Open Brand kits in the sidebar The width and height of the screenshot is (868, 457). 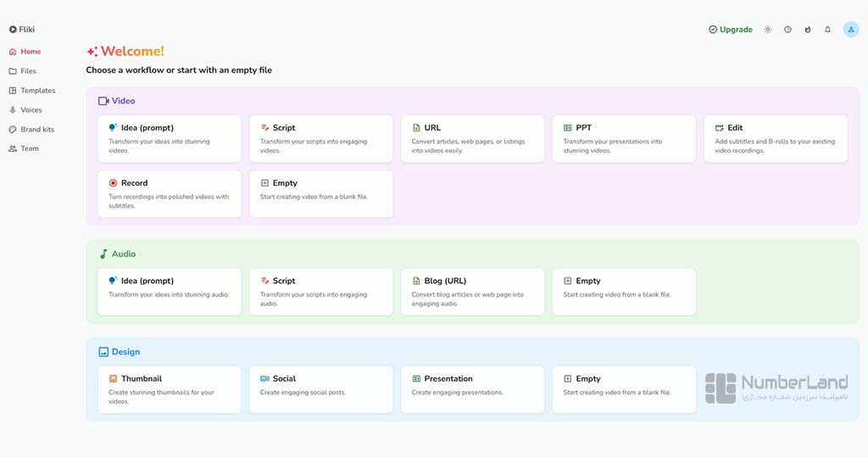pos(36,130)
